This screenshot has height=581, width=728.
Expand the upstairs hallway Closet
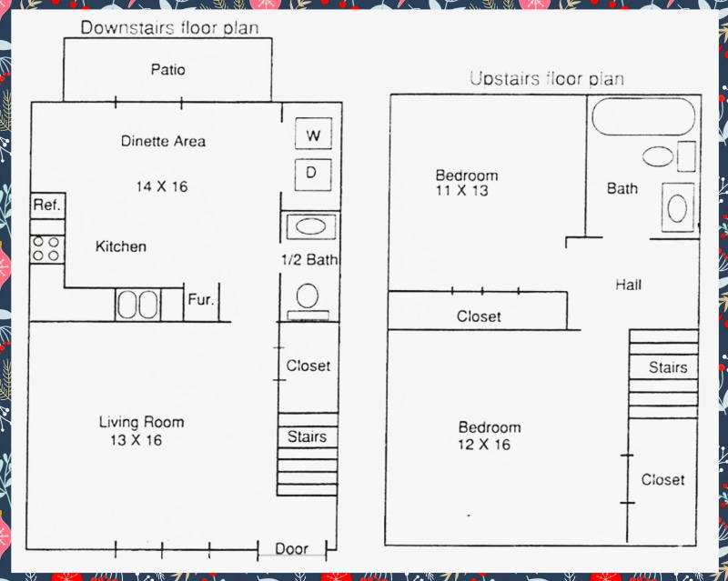[x=477, y=316]
